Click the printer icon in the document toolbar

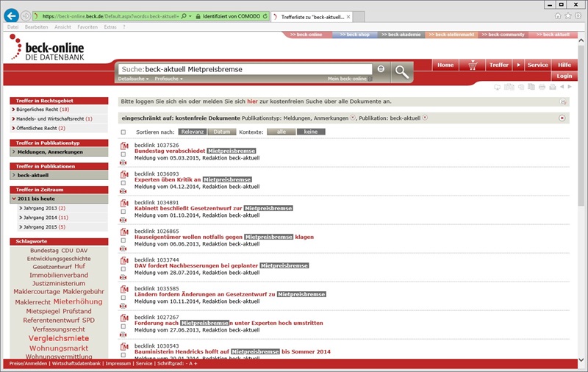pos(542,87)
